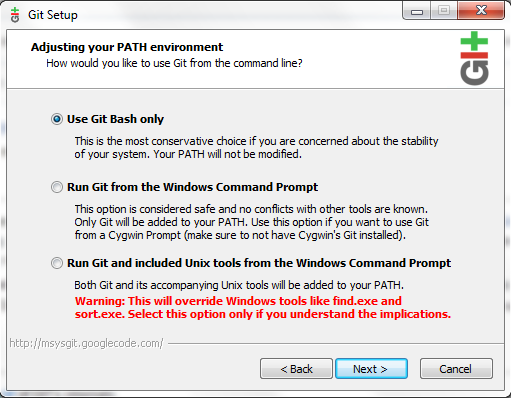
Task: Cancel the Git installation
Action: (456, 369)
